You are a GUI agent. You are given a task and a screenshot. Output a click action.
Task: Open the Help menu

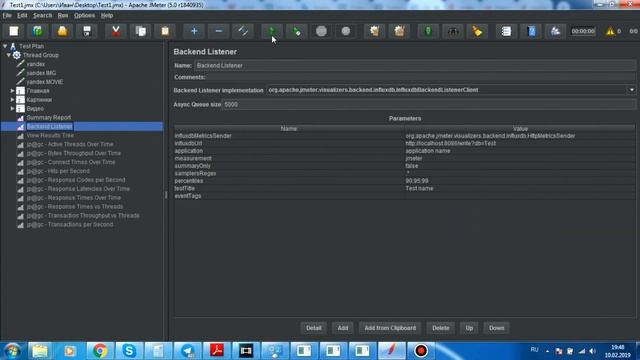pos(107,16)
